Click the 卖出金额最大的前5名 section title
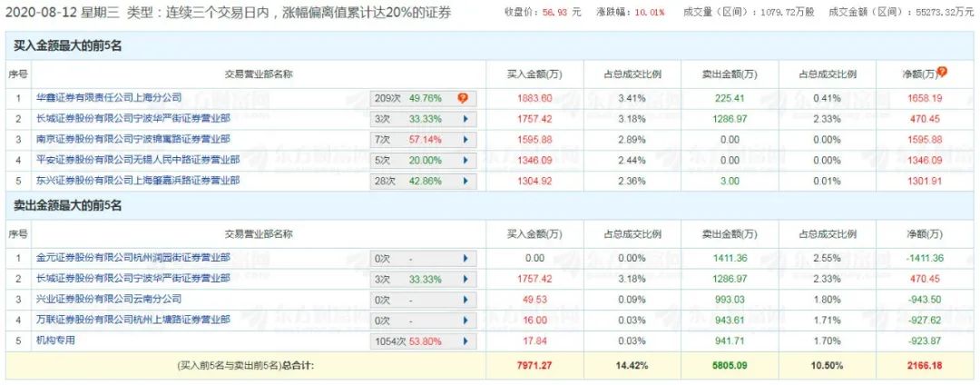Viewport: 980px width, 385px height. tap(67, 206)
